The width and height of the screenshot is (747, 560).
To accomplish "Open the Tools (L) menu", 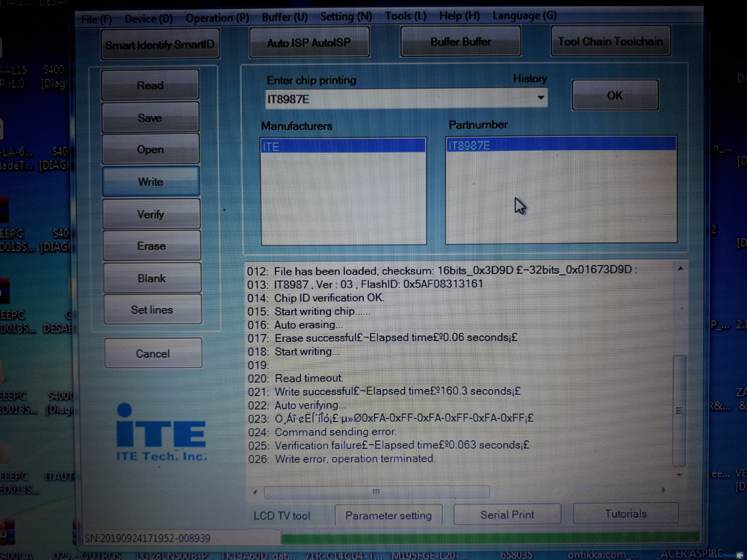I will click(x=406, y=16).
